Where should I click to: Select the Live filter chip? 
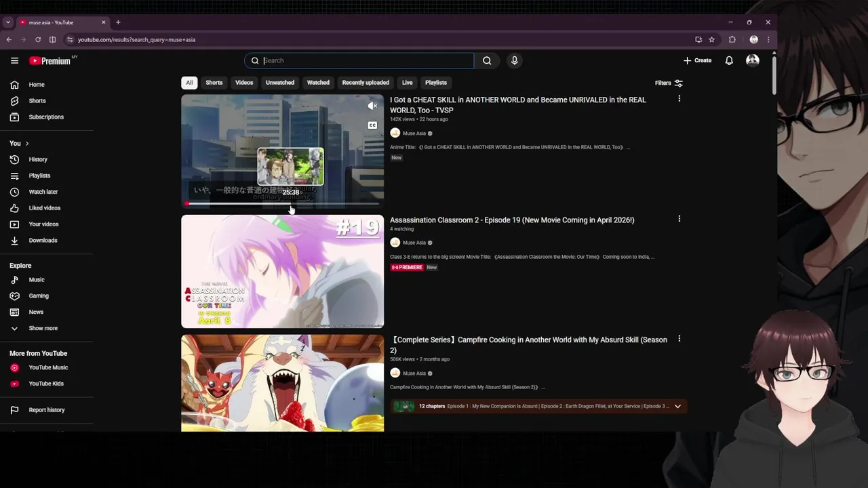(407, 83)
